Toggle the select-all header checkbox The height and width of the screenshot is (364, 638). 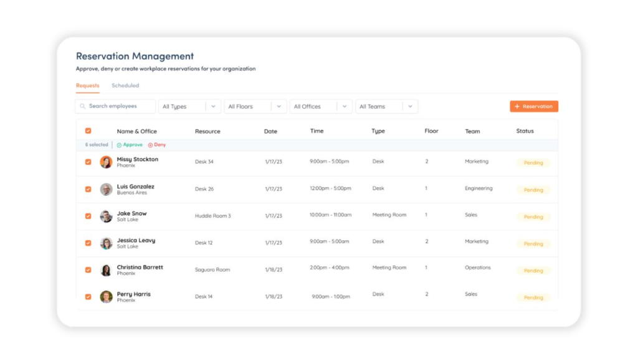coord(88,131)
